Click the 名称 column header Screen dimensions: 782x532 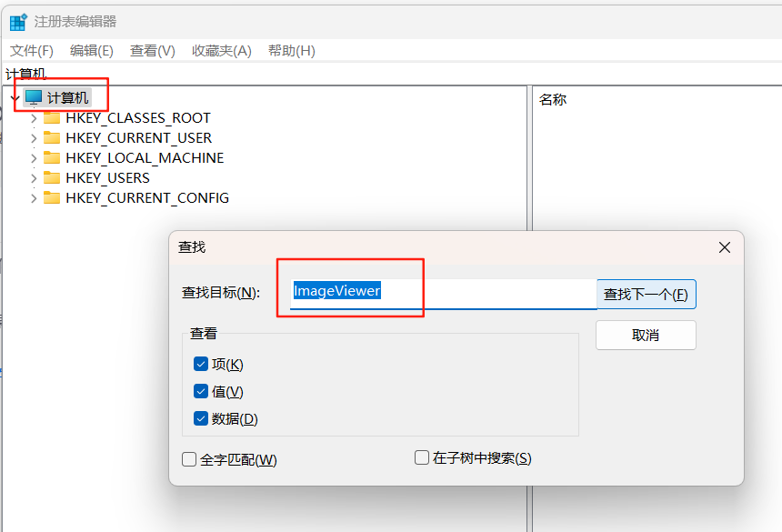(553, 100)
